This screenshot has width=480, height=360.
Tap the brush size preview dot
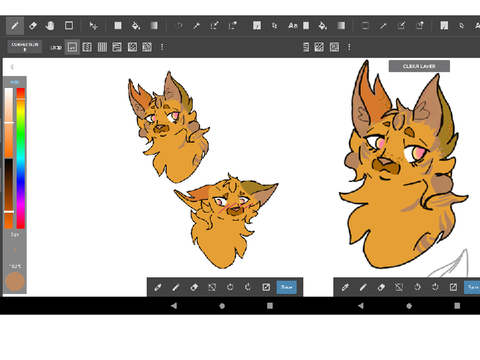[x=15, y=249]
